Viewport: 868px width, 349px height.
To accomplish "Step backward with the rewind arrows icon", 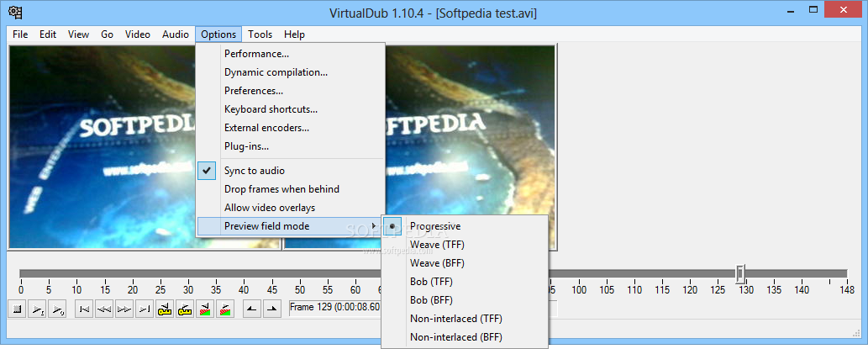I will coord(104,309).
